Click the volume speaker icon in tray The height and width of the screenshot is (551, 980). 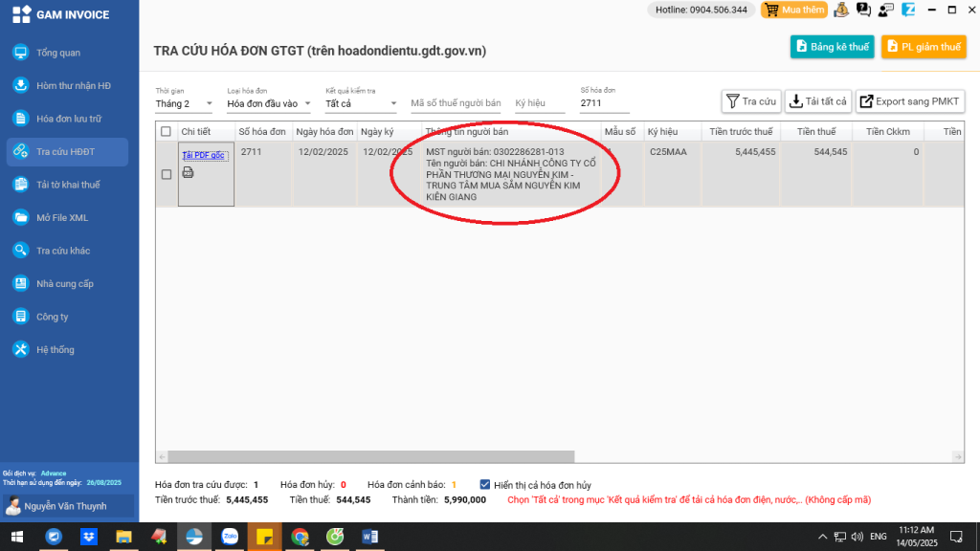click(857, 537)
